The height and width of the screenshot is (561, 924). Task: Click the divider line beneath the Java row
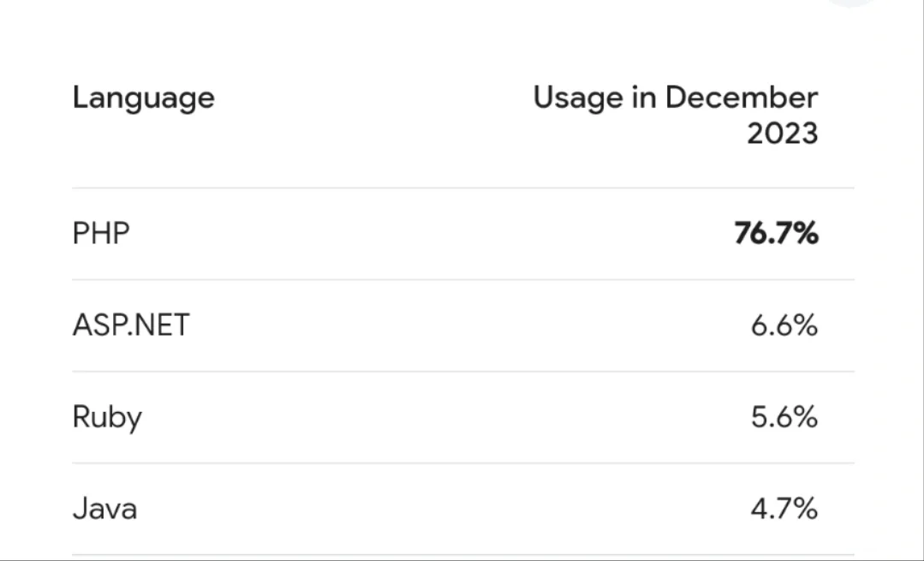pos(462,555)
